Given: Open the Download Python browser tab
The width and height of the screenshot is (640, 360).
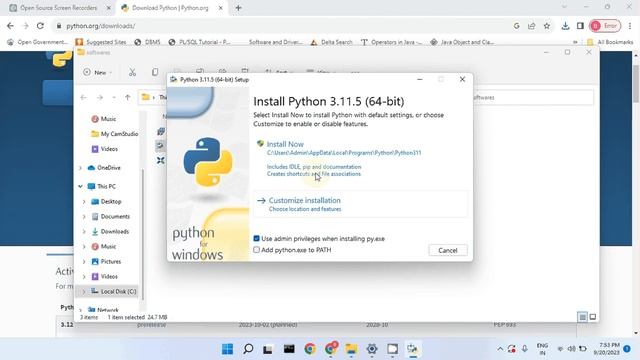Looking at the screenshot, I should click(x=170, y=8).
